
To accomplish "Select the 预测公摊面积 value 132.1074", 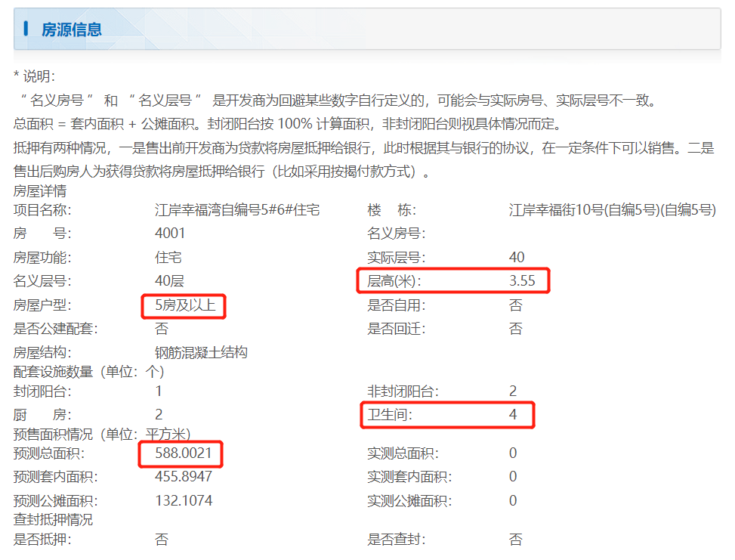I will pyautogui.click(x=182, y=500).
